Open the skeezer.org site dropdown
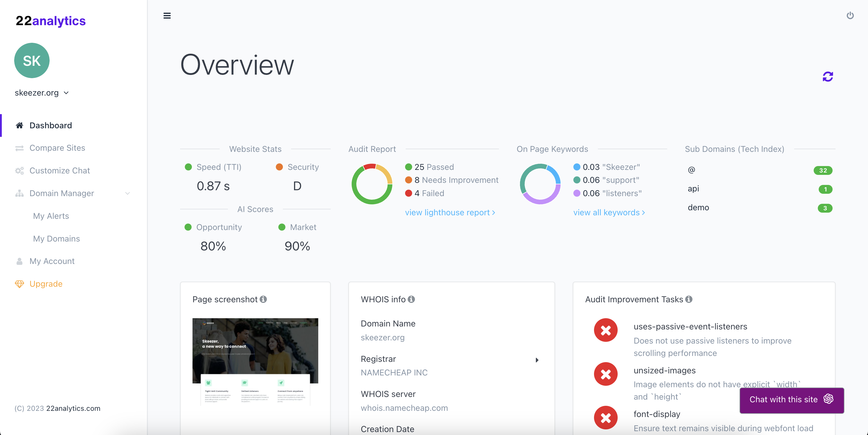The height and width of the screenshot is (435, 868). point(42,93)
